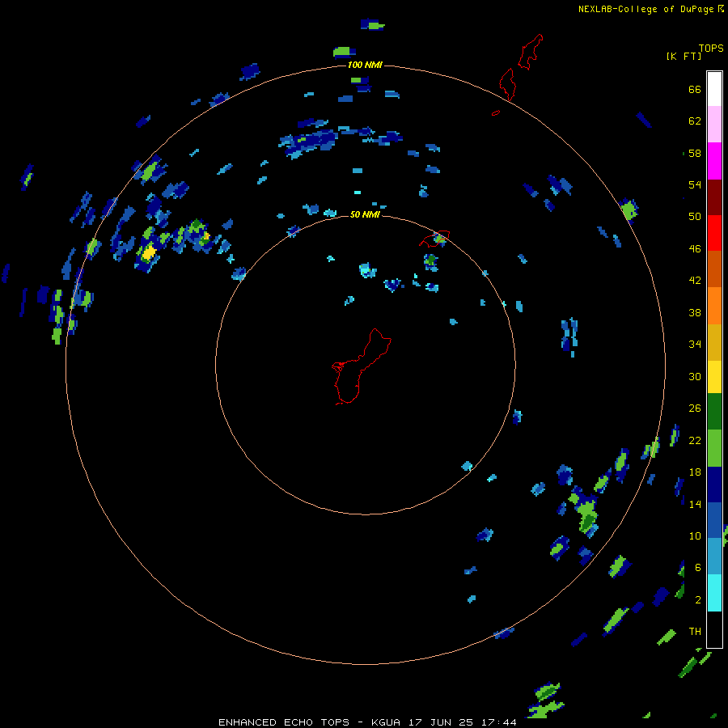
Task: Click the dark green swatch between 30 and 26
Action: point(714,412)
